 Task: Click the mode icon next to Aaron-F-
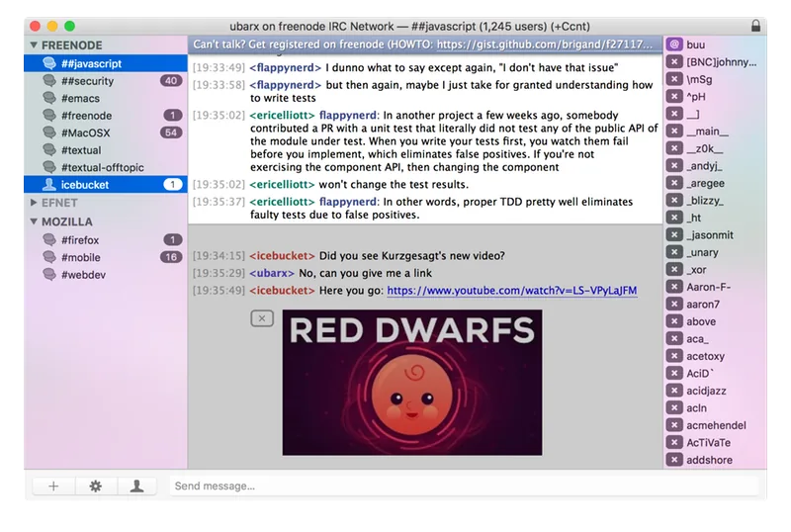674,287
